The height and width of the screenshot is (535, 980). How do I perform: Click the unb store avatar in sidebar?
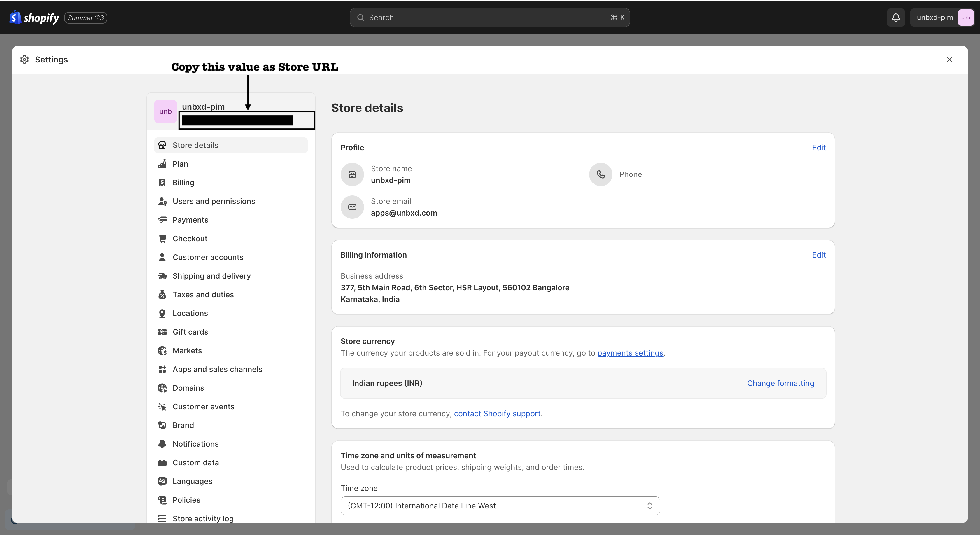[165, 111]
